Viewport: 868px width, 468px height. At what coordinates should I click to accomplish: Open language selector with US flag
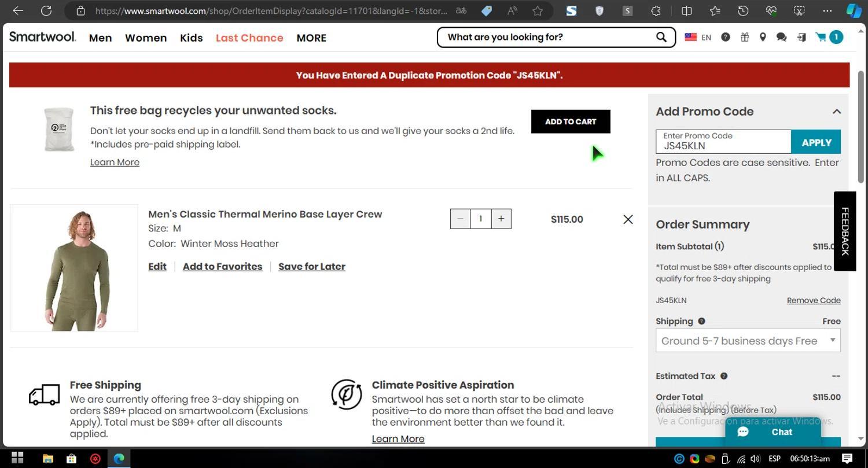[x=698, y=37]
